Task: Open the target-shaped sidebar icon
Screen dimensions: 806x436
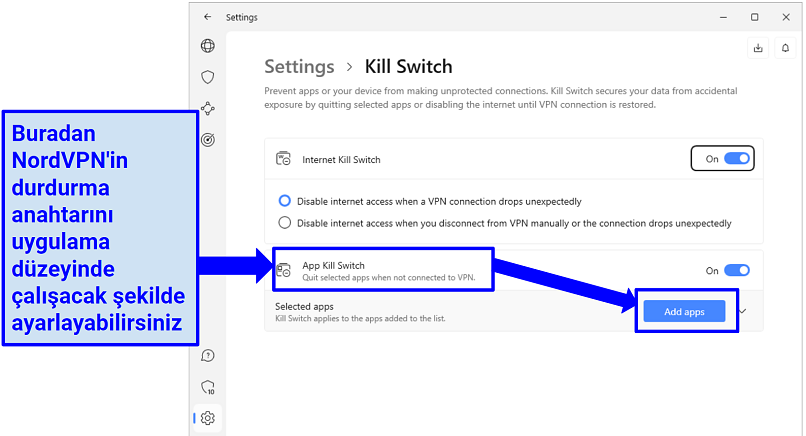Action: pyautogui.click(x=207, y=140)
